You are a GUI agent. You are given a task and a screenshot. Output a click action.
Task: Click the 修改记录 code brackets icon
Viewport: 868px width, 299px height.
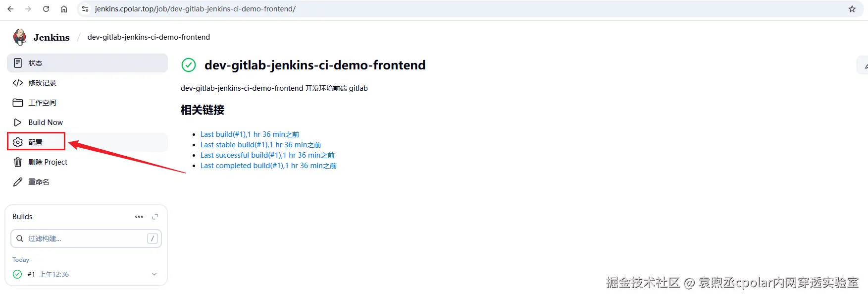(x=18, y=83)
